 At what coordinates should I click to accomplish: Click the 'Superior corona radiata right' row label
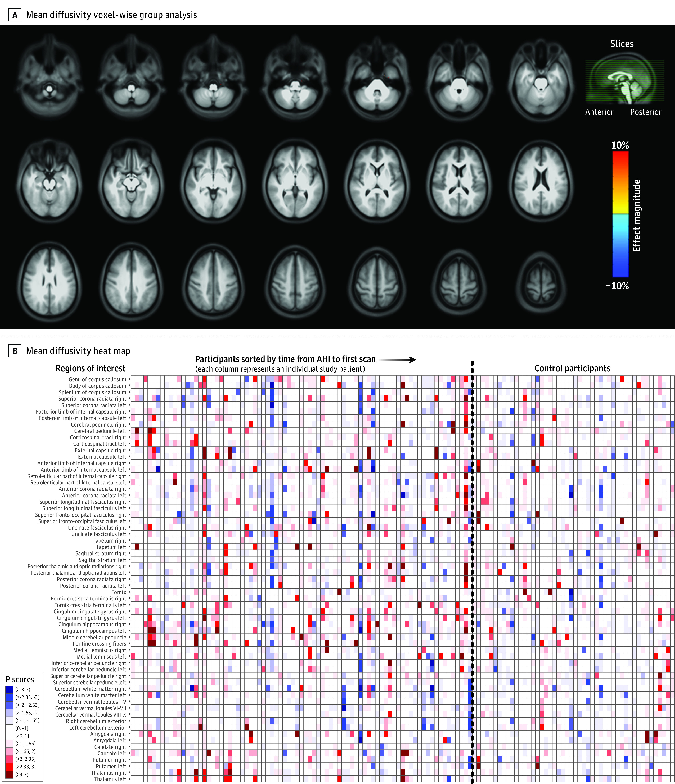point(92,399)
